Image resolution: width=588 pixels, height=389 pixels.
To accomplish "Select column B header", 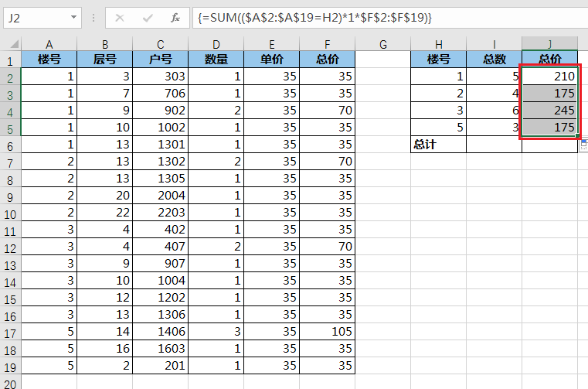I will point(104,44).
